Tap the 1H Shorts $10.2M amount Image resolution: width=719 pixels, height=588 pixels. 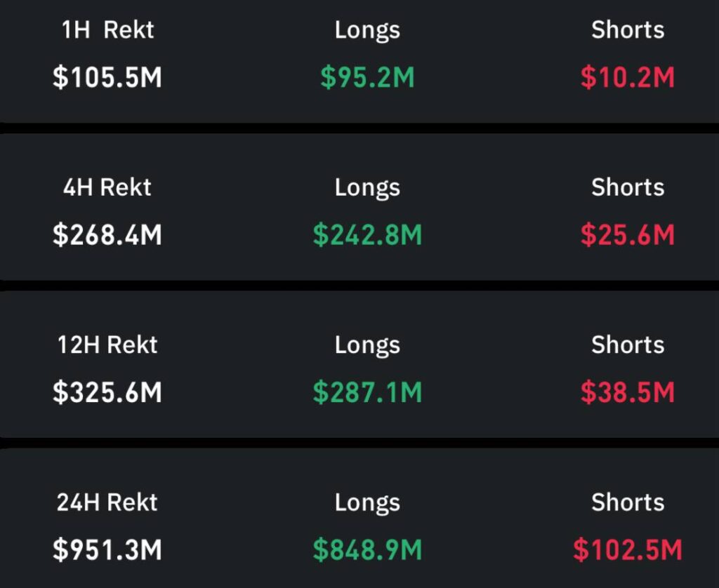(x=627, y=77)
